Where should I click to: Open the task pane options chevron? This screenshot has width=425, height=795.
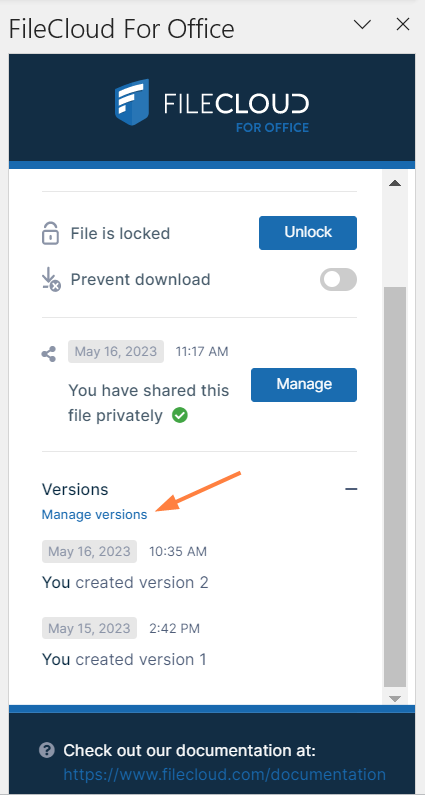pyautogui.click(x=363, y=24)
